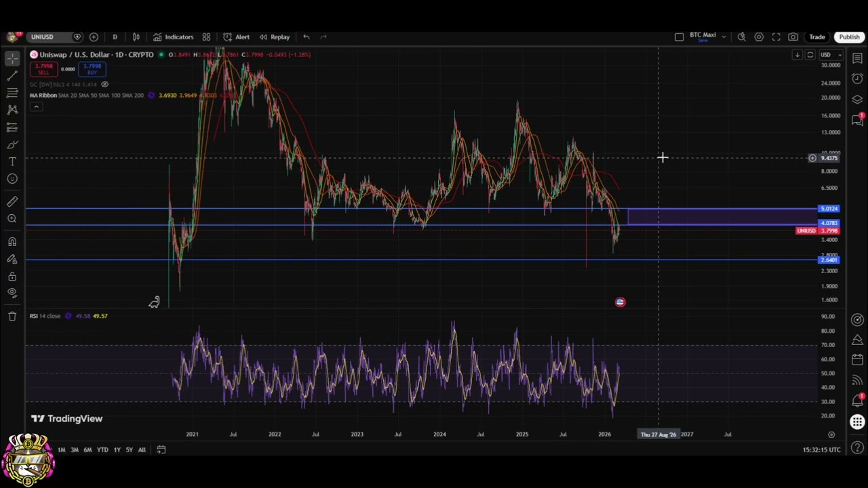Toggle magnet mode in left toolbar
The width and height of the screenshot is (868, 488).
click(12, 242)
